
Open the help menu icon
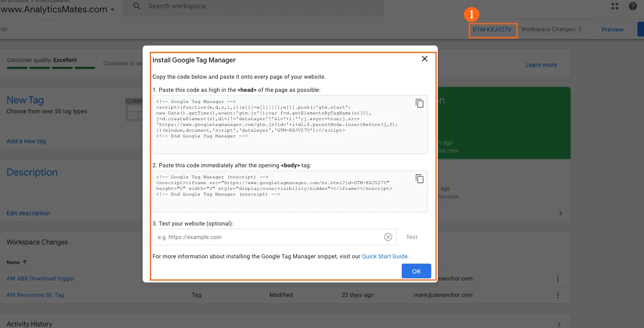[633, 6]
